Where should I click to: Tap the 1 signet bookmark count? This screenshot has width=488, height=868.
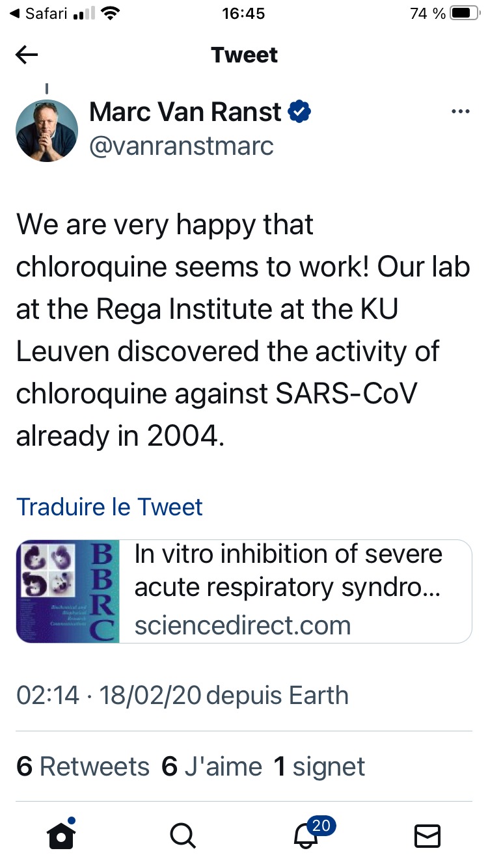coord(319,766)
